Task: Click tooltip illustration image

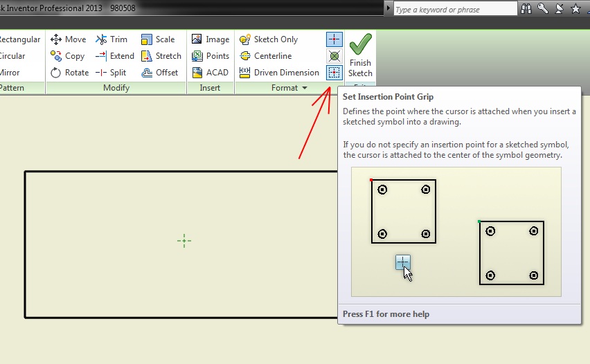Action: (456, 232)
